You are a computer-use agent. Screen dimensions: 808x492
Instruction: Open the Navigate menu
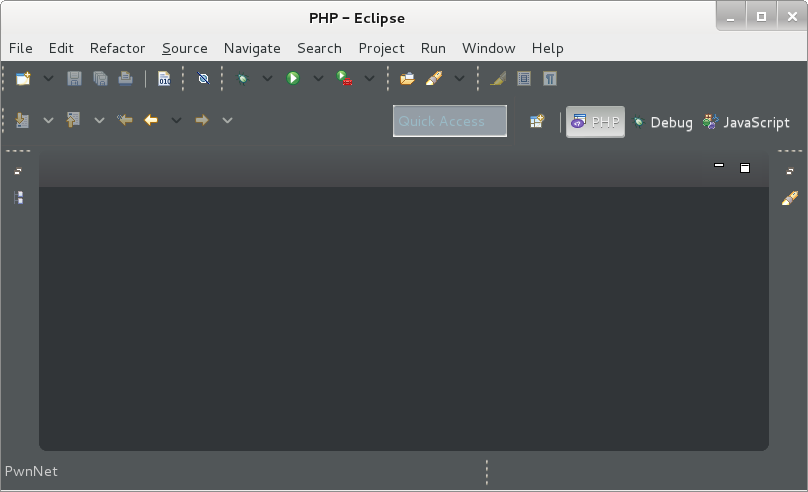252,48
